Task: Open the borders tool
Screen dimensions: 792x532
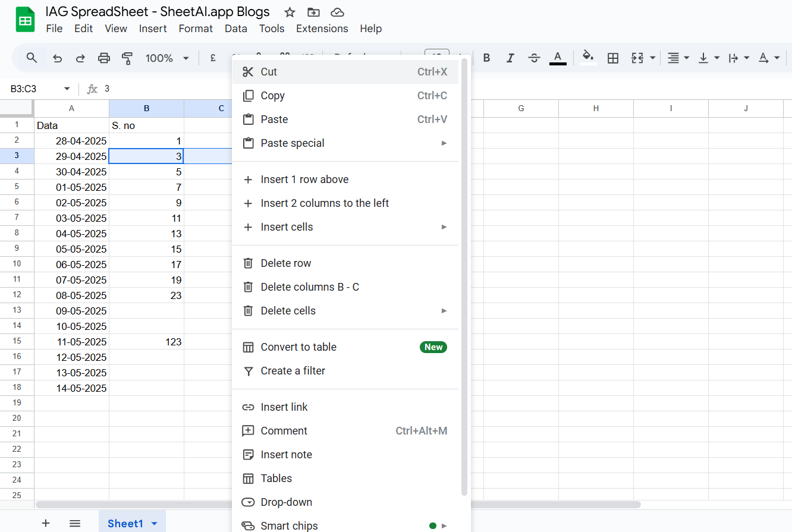Action: [613, 58]
